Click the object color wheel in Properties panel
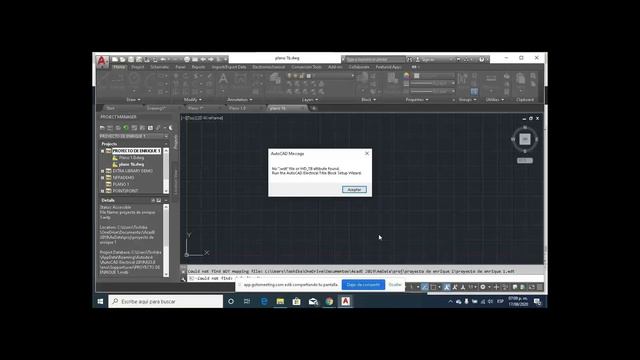Image resolution: width=640 pixels, height=360 pixels. [x=406, y=76]
